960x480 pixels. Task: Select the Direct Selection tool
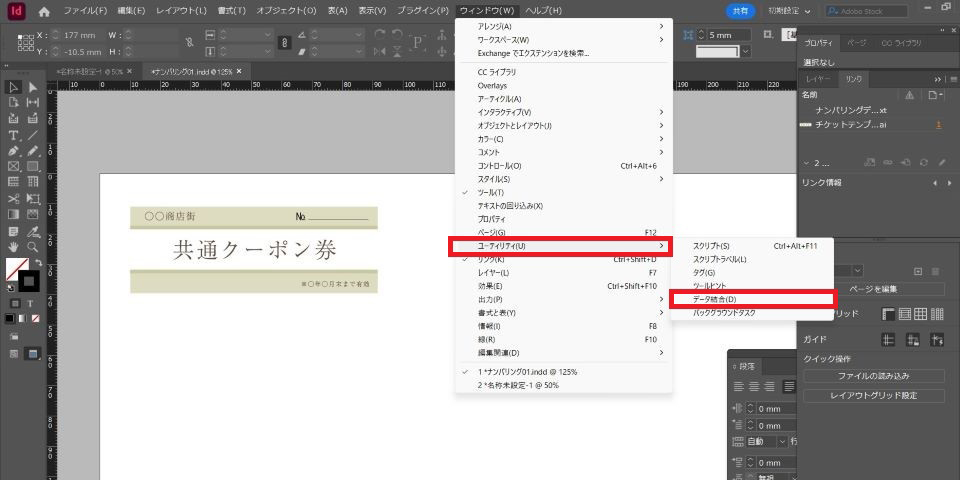(33, 87)
